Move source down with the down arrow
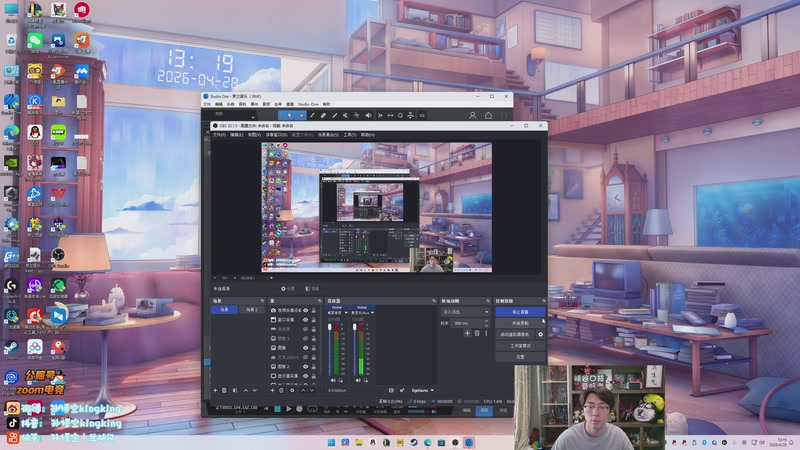This screenshot has width=800, height=450. (x=312, y=390)
